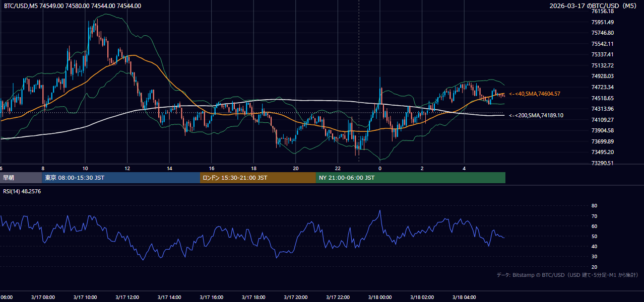Image resolution: width=644 pixels, height=302 pixels.
Task: Click the 3/17 14:00 time axis label
Action: [169, 297]
